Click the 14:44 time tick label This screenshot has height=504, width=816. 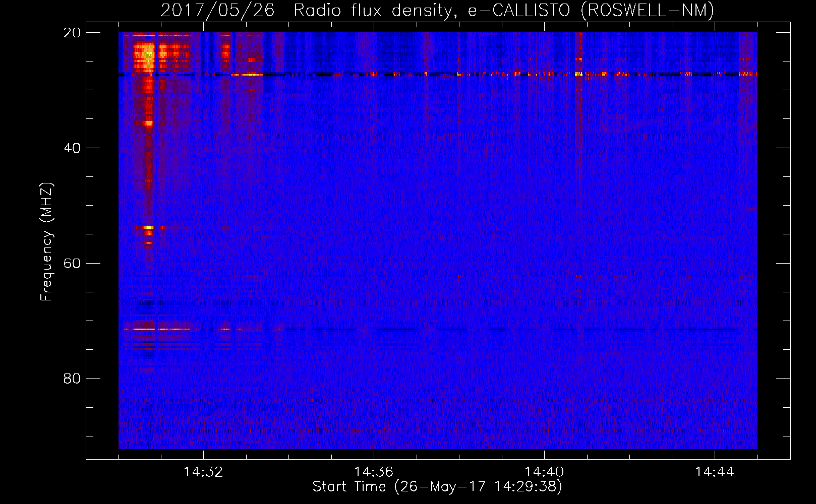[x=715, y=472]
